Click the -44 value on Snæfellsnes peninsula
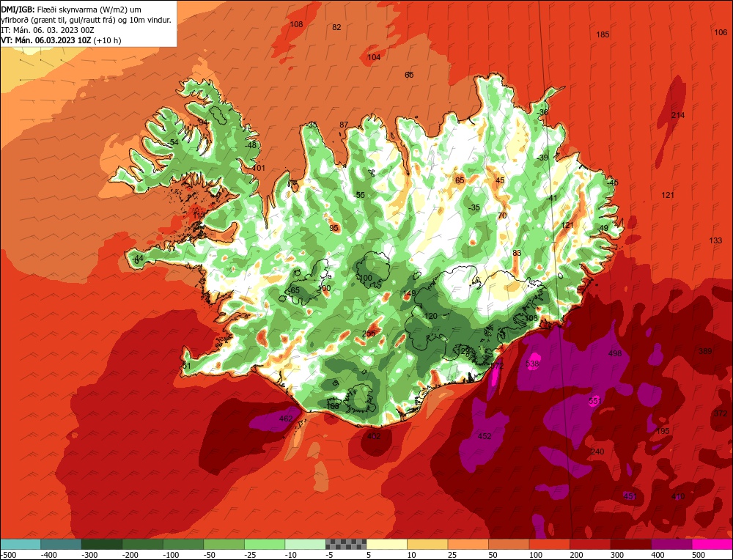This screenshot has height=560, width=733. click(138, 258)
